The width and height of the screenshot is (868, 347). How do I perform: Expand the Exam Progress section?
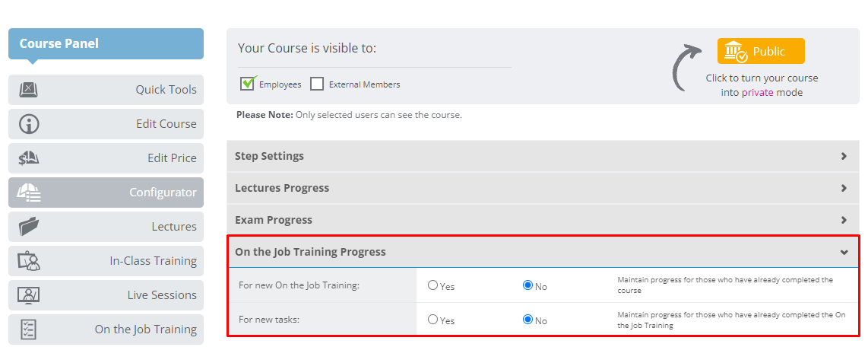tap(543, 220)
